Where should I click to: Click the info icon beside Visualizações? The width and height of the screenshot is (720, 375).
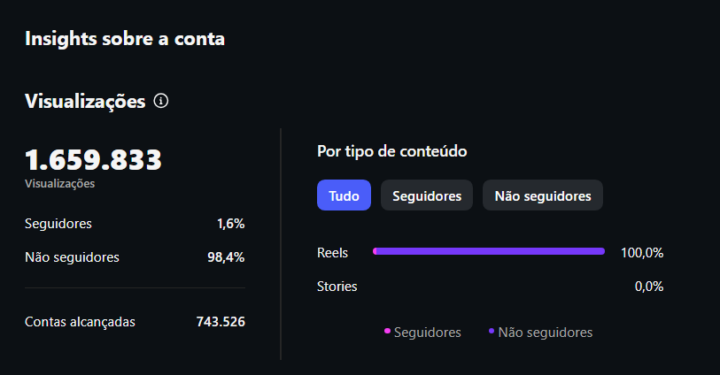[x=161, y=101]
